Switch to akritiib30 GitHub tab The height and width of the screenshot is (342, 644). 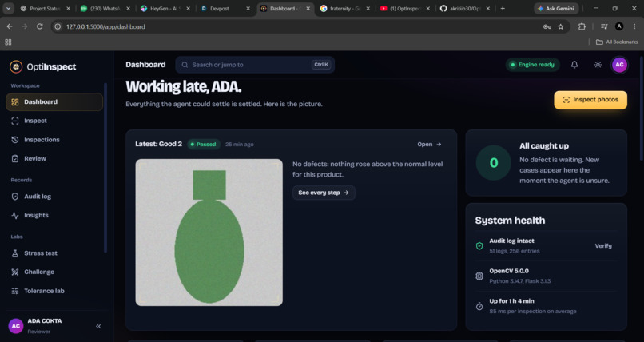click(x=464, y=8)
